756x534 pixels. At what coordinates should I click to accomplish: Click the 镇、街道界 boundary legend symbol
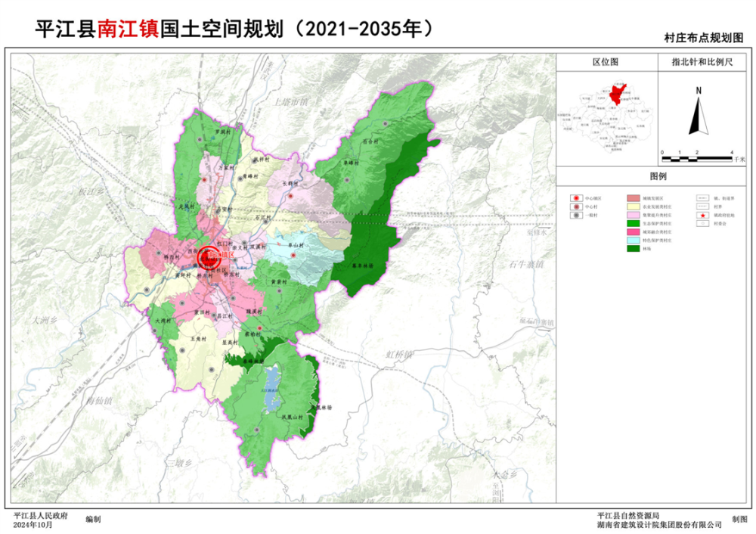pos(704,197)
